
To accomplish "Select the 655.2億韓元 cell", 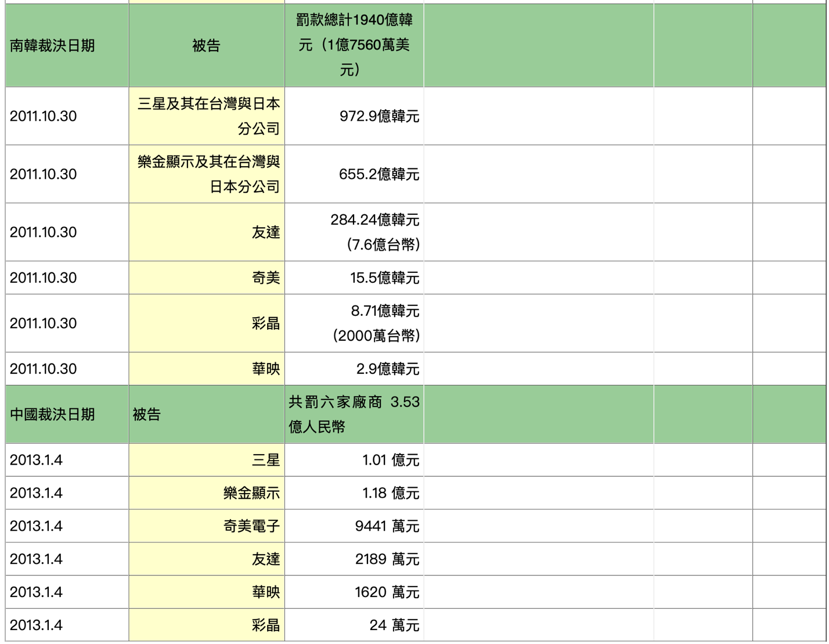I will click(354, 174).
